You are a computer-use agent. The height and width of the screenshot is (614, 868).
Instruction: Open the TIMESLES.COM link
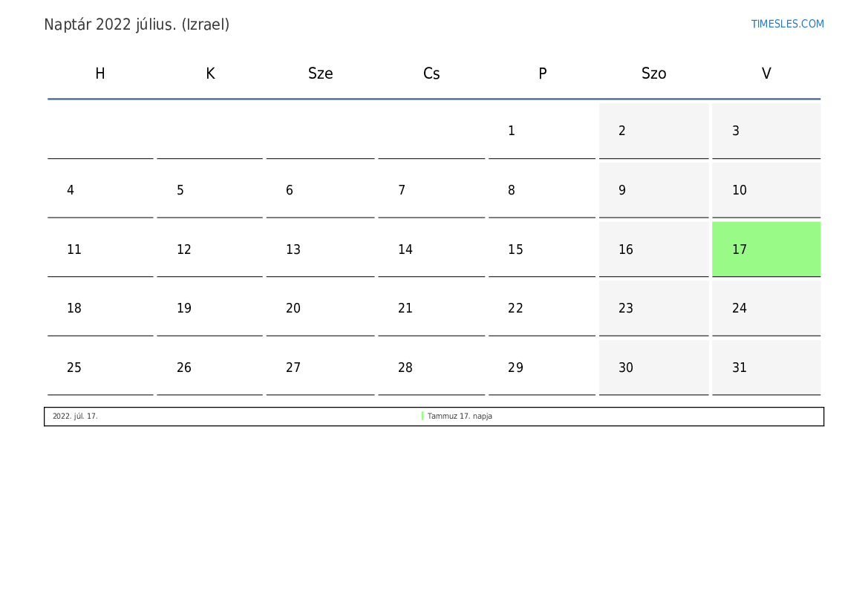787,24
